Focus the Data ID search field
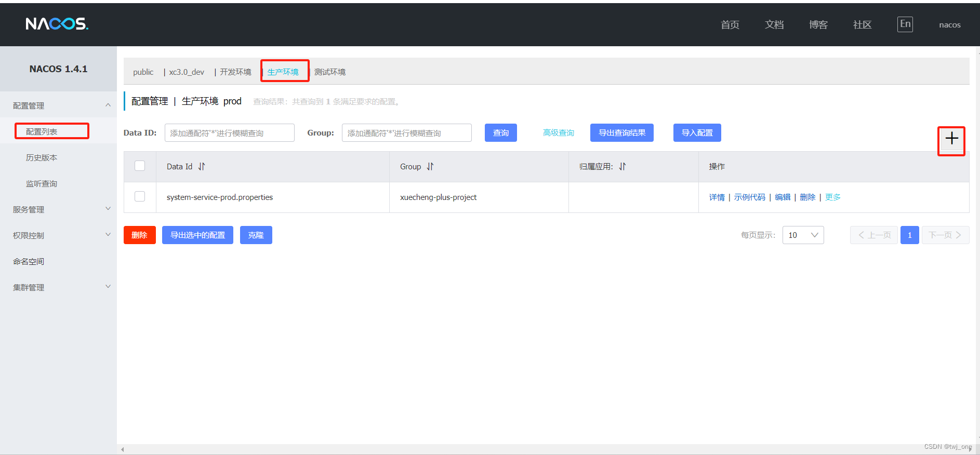Image resolution: width=980 pixels, height=455 pixels. click(x=230, y=133)
